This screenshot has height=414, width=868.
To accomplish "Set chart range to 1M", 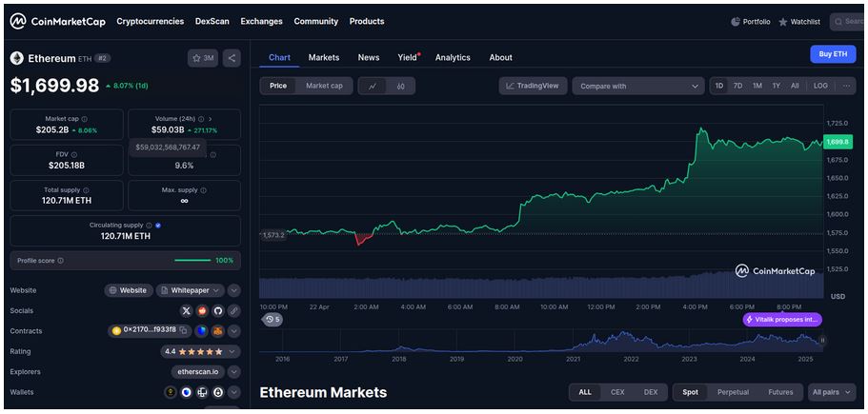I will pos(757,87).
